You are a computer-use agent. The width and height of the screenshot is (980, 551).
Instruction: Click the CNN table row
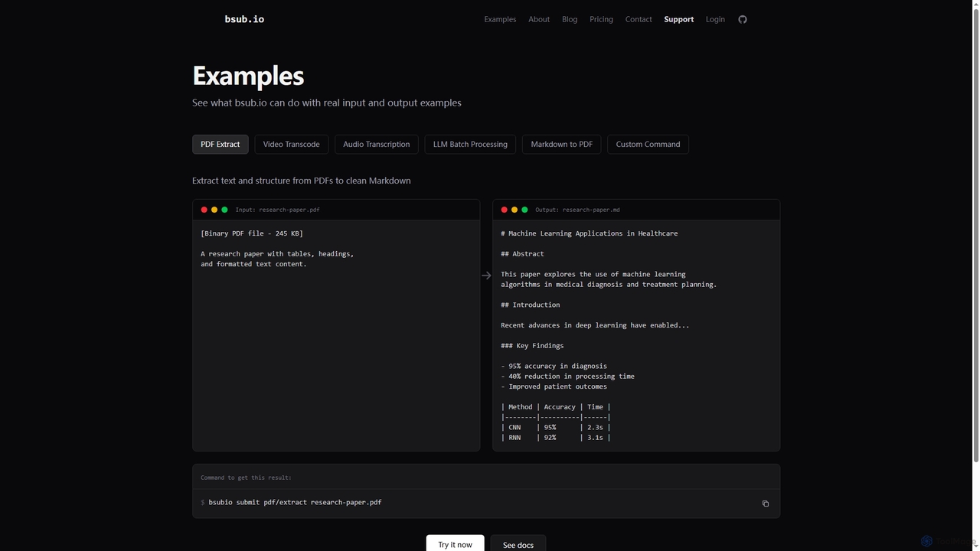point(556,428)
